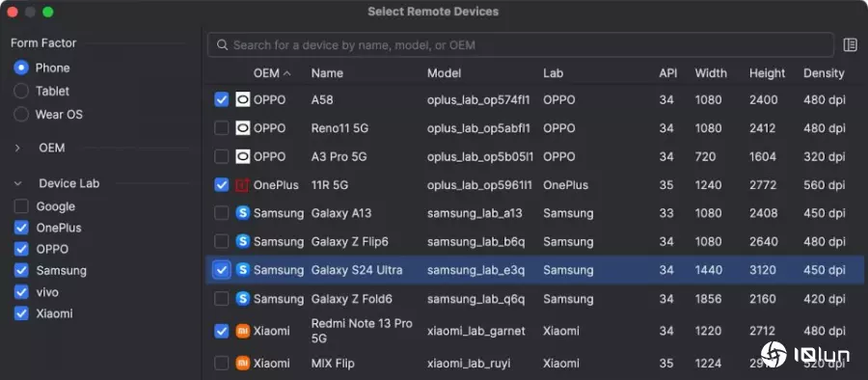Check the Galaxy A13 device checkbox
The height and width of the screenshot is (380, 868).
click(x=222, y=213)
